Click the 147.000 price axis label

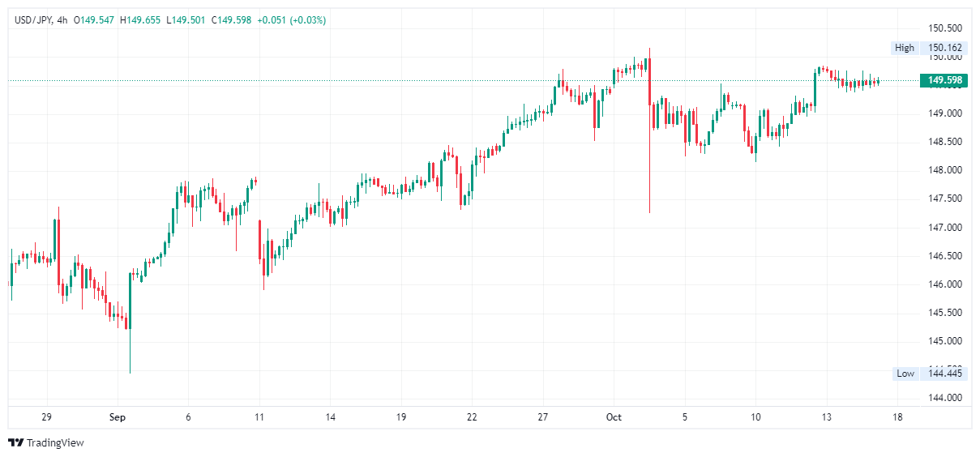tap(944, 227)
